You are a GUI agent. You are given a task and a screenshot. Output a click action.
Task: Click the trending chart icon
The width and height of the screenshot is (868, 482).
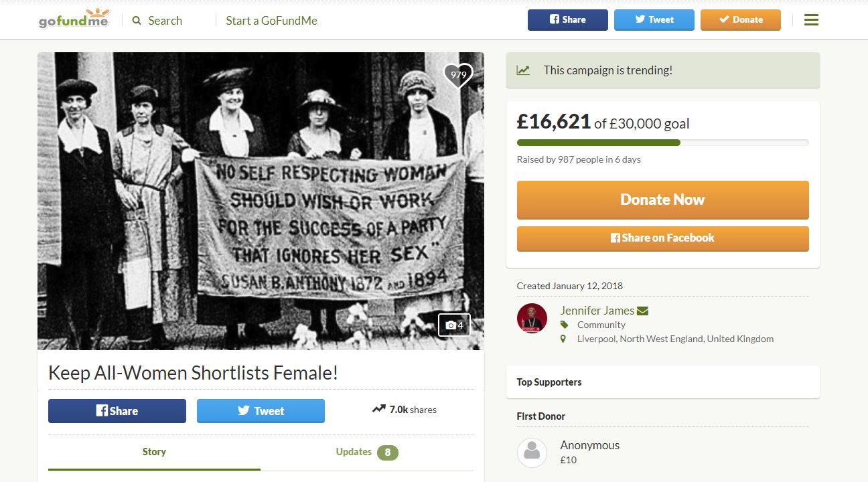(524, 70)
